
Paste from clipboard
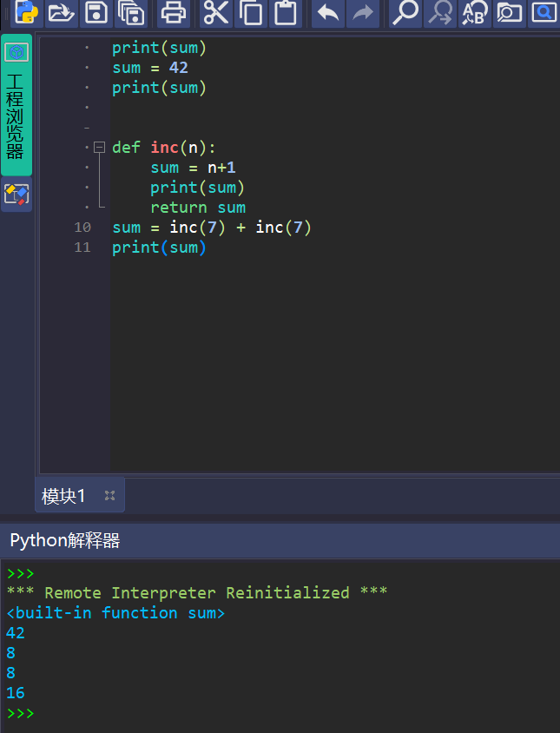285,13
